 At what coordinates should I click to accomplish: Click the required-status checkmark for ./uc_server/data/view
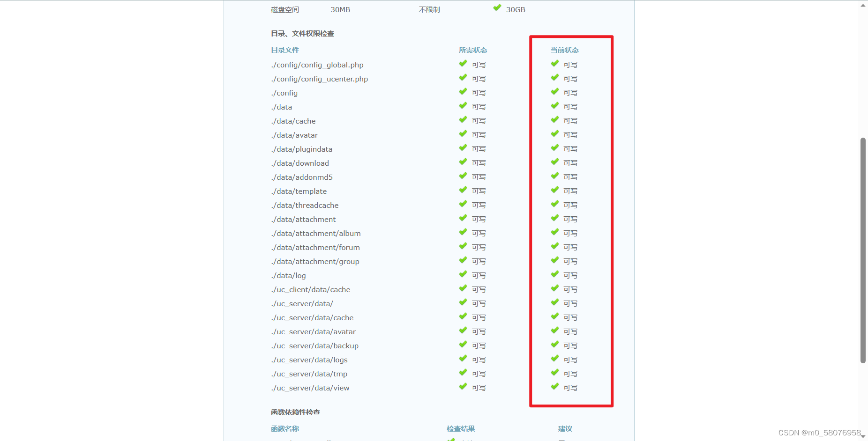click(x=463, y=386)
